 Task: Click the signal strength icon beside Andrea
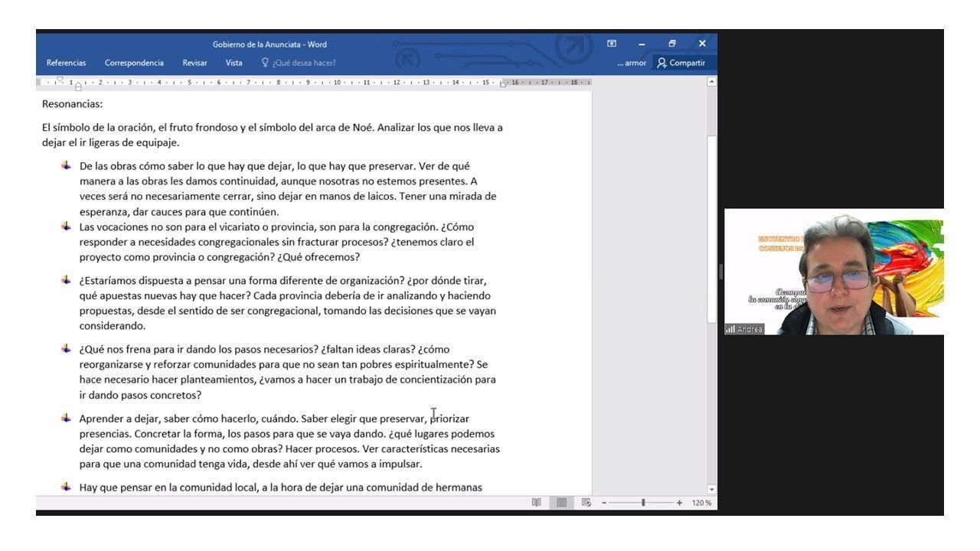730,329
